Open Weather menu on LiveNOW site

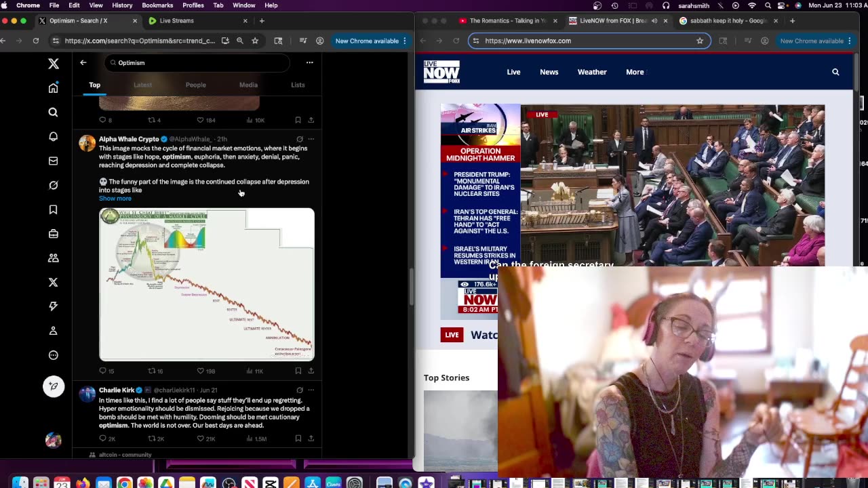(592, 72)
